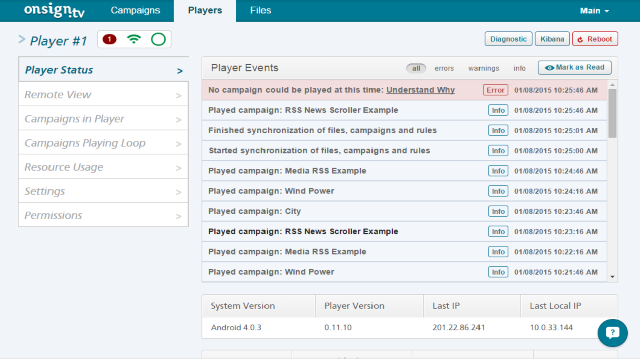This screenshot has height=360, width=640.
Task: Open the help chat bubble
Action: (613, 333)
